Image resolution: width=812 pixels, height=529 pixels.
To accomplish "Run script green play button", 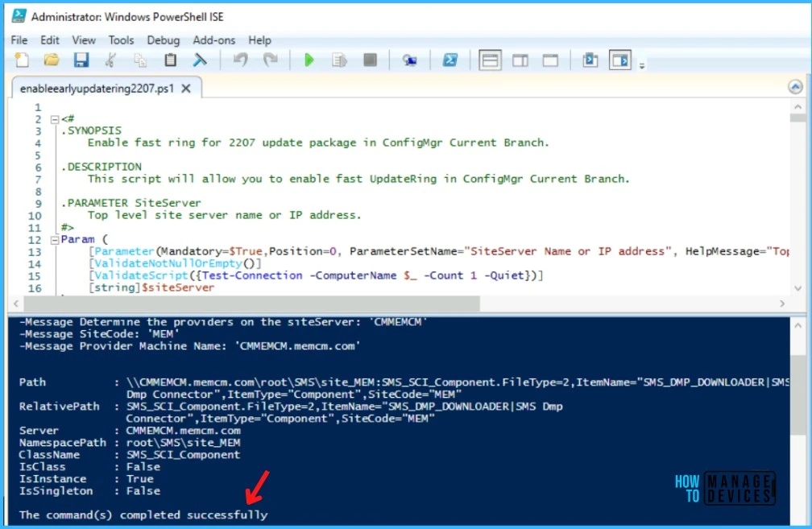I will (309, 60).
